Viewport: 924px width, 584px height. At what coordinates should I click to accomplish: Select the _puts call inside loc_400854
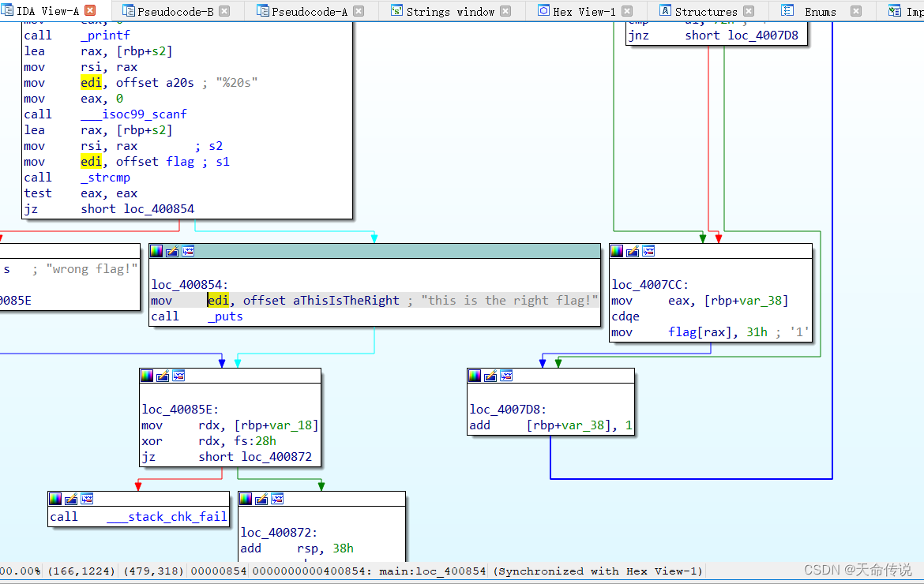[225, 316]
